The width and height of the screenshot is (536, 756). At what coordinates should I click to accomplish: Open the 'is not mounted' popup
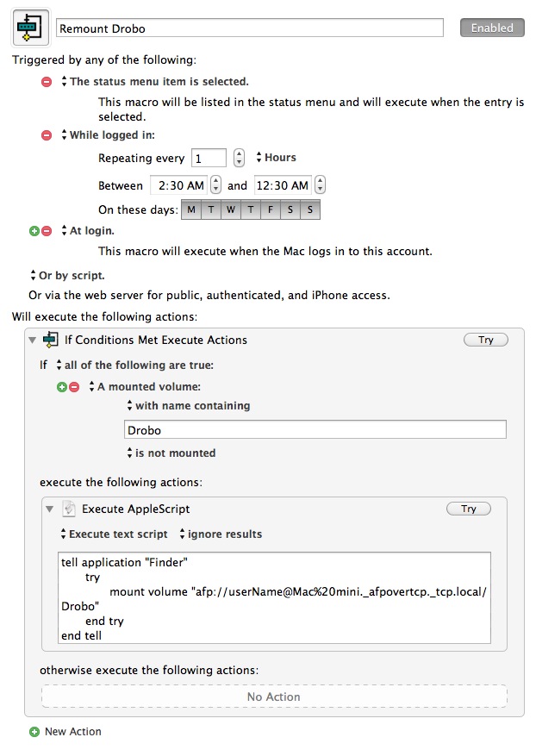point(171,453)
